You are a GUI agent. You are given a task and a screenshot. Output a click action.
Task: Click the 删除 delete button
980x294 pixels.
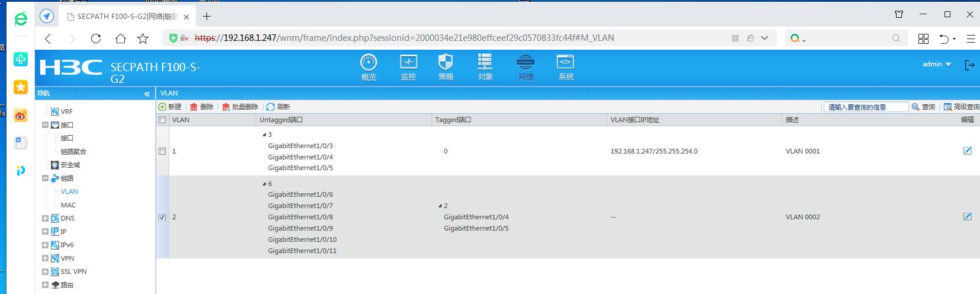click(x=202, y=107)
